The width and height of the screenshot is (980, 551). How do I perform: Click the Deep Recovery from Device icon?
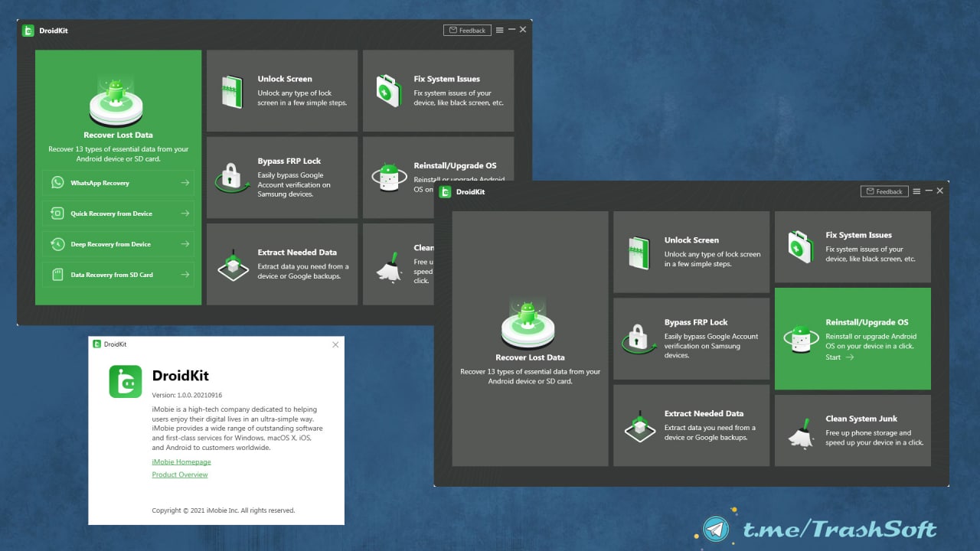pyautogui.click(x=57, y=244)
